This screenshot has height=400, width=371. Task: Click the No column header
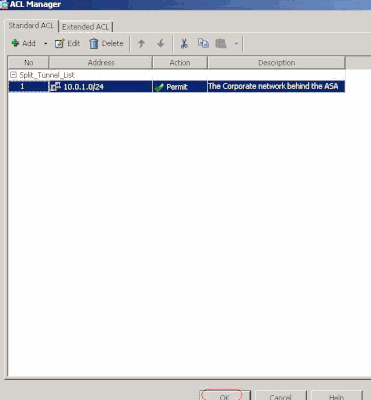point(29,63)
